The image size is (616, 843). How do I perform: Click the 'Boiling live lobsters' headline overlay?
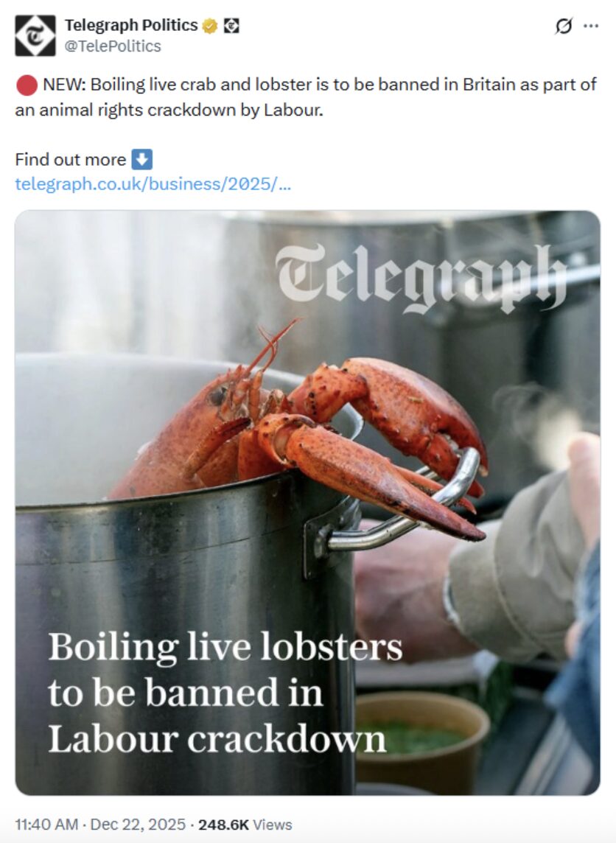225,693
